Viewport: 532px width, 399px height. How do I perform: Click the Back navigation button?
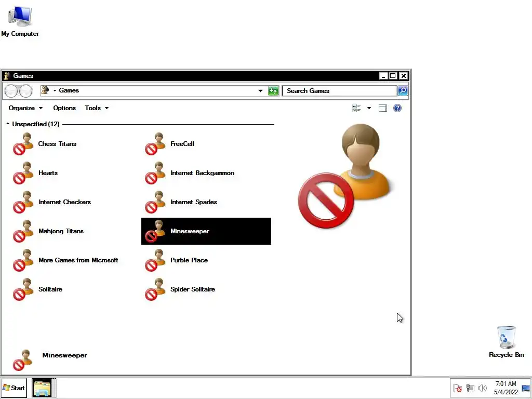click(x=11, y=91)
